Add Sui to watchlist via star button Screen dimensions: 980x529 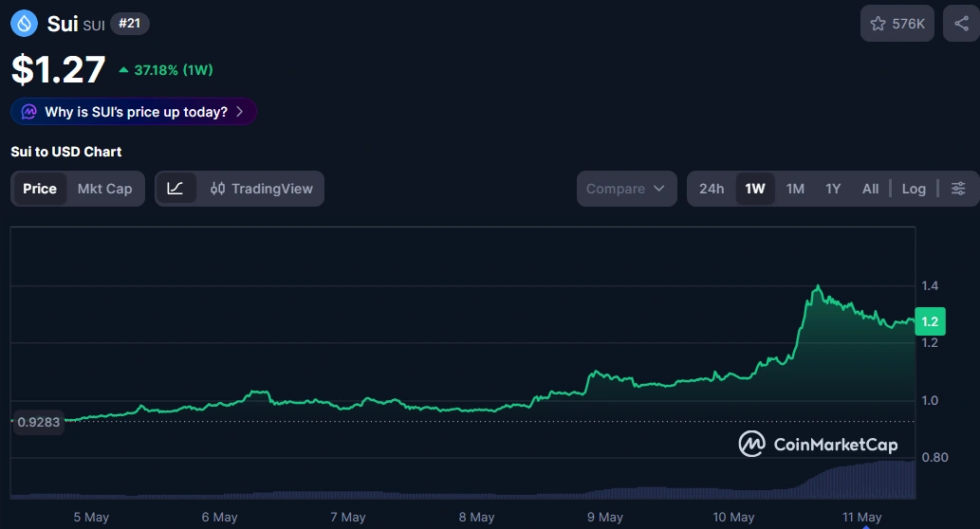pyautogui.click(x=897, y=24)
